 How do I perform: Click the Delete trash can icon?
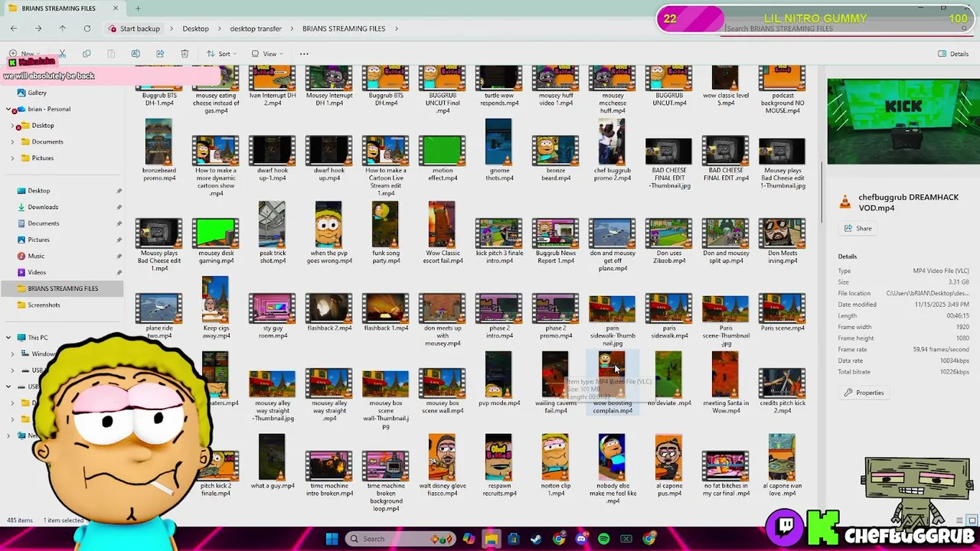(185, 54)
